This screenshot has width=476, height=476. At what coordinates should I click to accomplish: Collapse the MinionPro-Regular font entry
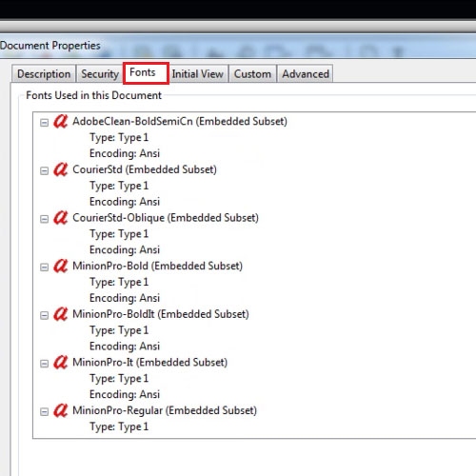(x=44, y=412)
